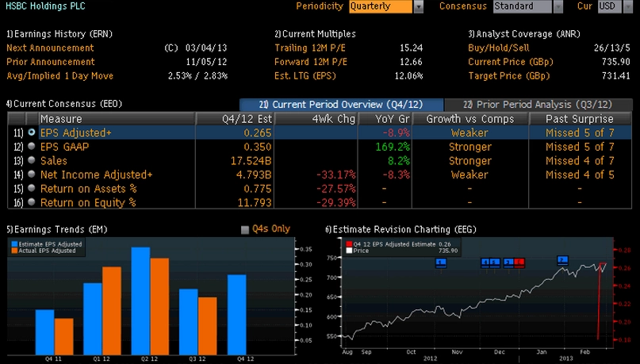Select the Net Income Adjusted+ radio button
The image size is (640, 364).
click(32, 174)
